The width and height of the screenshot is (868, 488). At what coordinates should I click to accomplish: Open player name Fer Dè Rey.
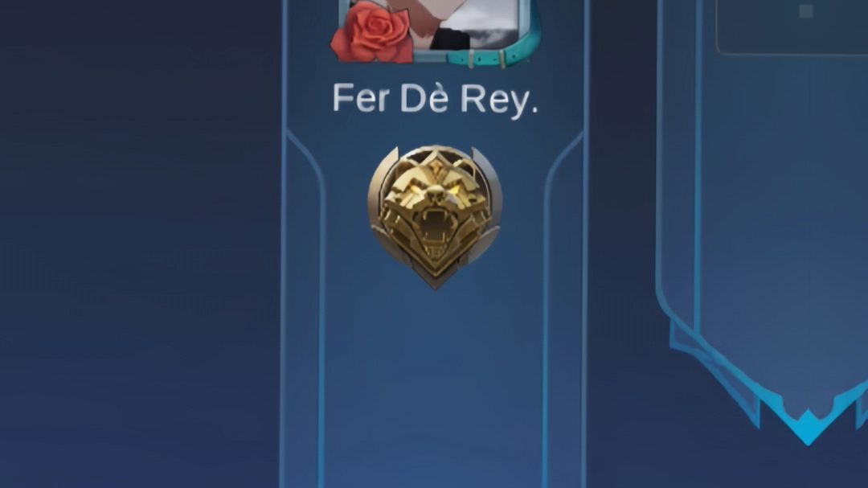point(435,100)
